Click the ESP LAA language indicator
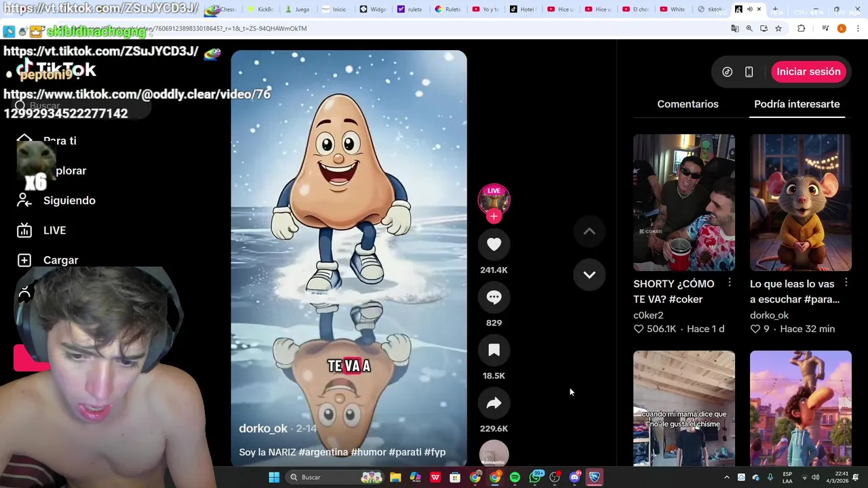Image resolution: width=868 pixels, height=488 pixels. point(787,477)
